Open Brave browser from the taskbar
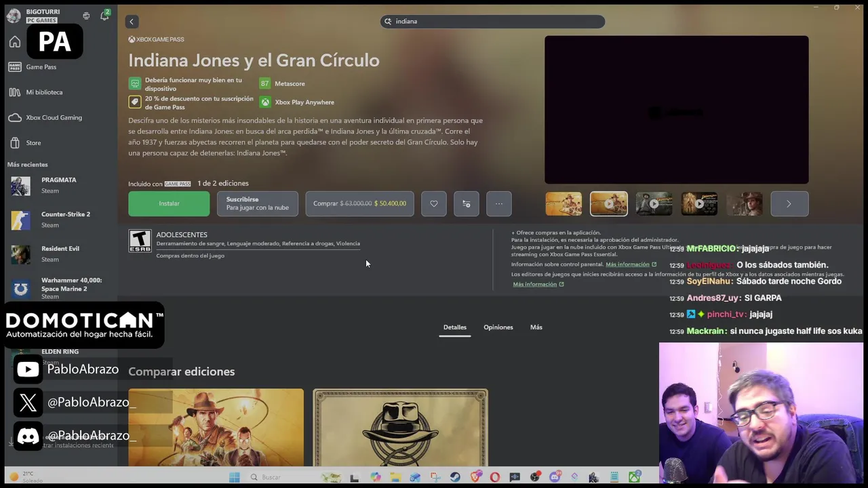Viewport: 868px width, 488px height. click(x=475, y=477)
